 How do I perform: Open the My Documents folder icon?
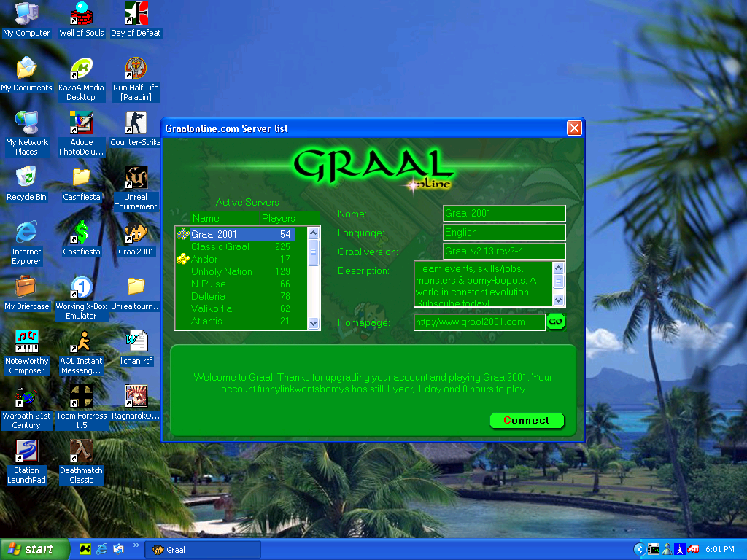tap(26, 75)
